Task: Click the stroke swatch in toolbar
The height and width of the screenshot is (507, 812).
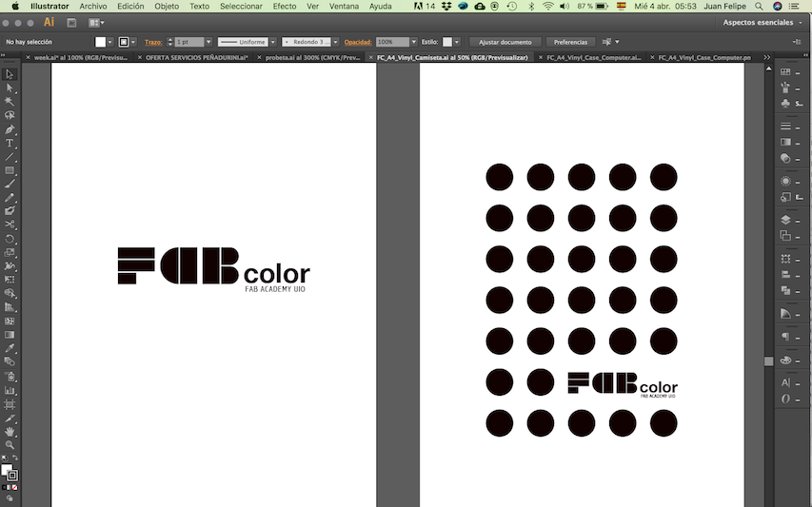Action: [x=13, y=476]
